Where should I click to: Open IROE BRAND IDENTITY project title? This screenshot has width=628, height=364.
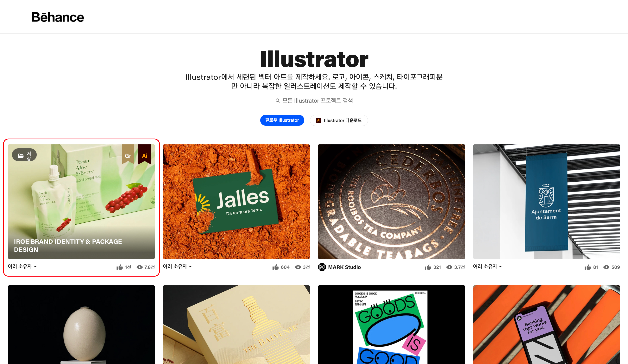pos(68,246)
